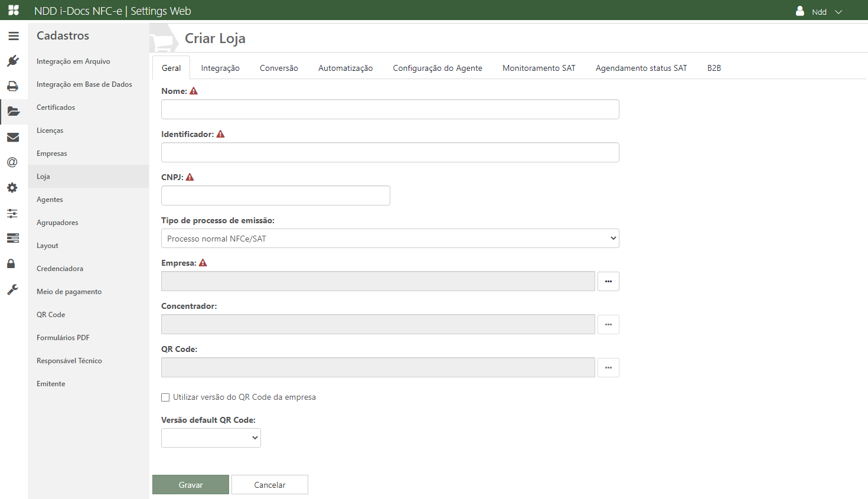Select the padlock security icon
Viewport: 868px width, 499px height.
click(x=11, y=263)
